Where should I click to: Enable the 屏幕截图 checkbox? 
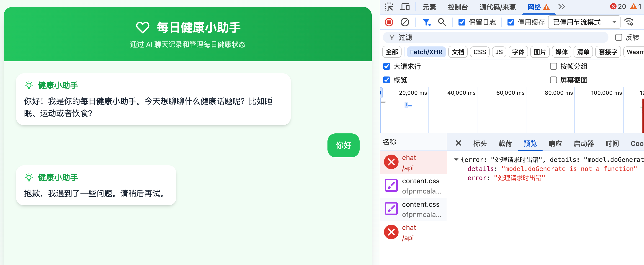pyautogui.click(x=554, y=80)
